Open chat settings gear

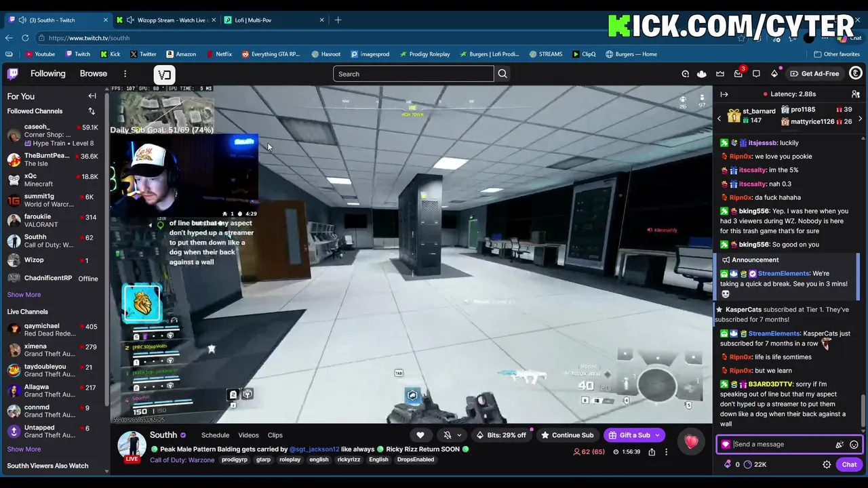coord(827,465)
